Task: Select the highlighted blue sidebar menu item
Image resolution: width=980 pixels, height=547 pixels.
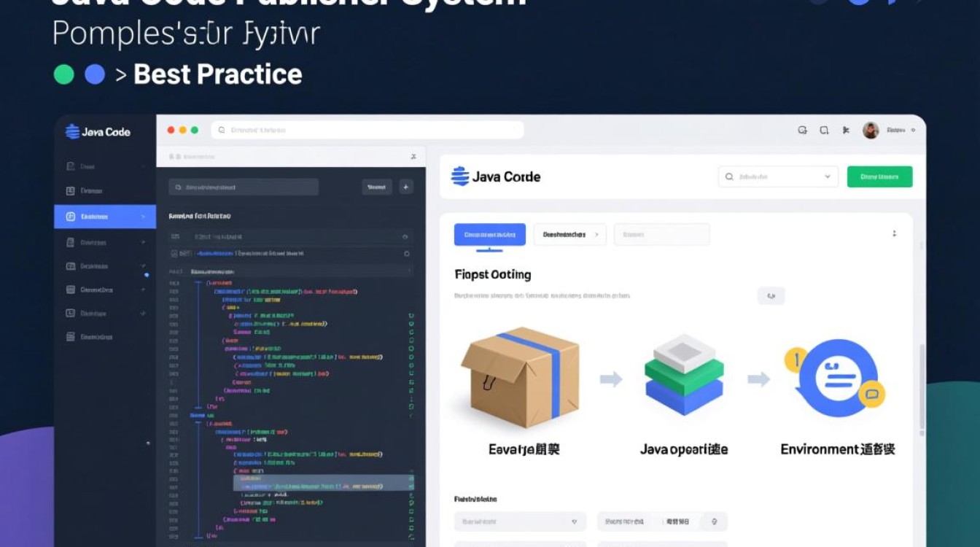Action: coord(104,217)
